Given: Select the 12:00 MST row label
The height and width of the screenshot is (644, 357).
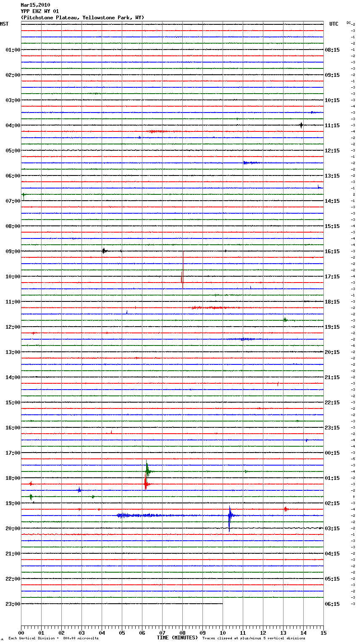Looking at the screenshot, I should (13, 327).
